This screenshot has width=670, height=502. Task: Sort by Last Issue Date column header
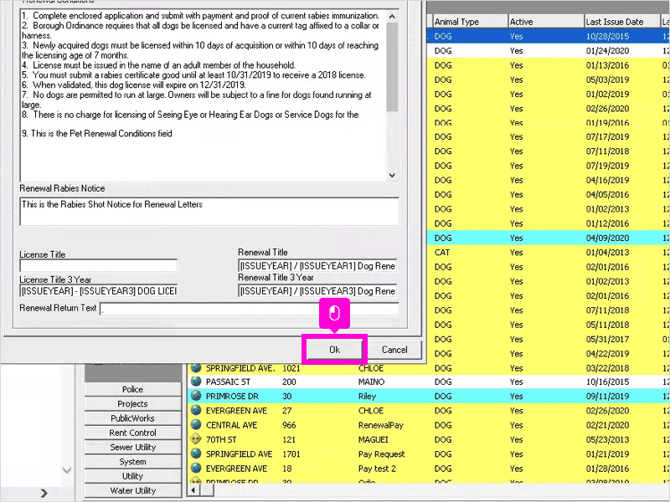[x=622, y=21]
